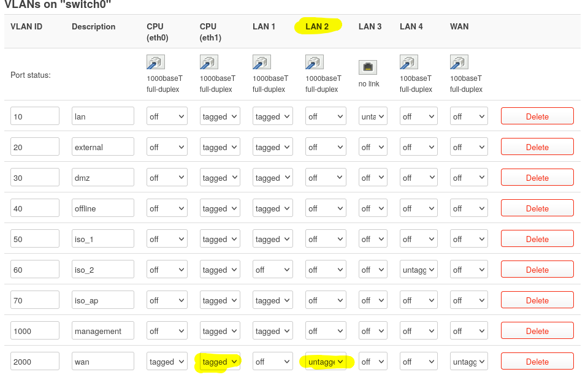Open LAN 3 dropdown for VLAN 10
The width and height of the screenshot is (588, 380).
pos(373,116)
